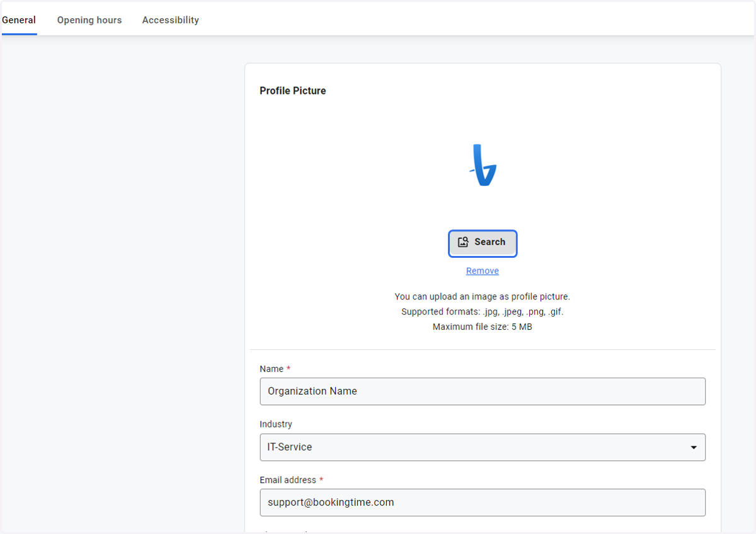
Task: Click the blue b logo profile image
Action: (483, 165)
